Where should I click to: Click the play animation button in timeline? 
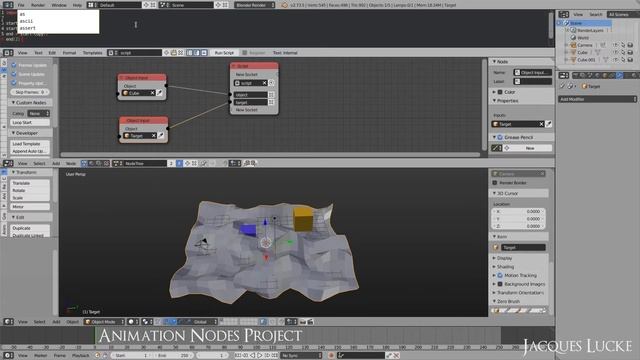click(x=260, y=356)
